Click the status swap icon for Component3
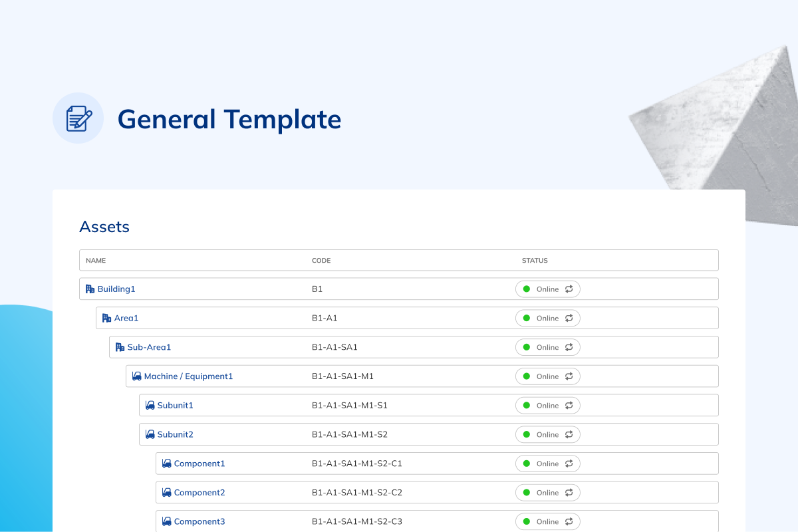The image size is (798, 532). tap(569, 521)
